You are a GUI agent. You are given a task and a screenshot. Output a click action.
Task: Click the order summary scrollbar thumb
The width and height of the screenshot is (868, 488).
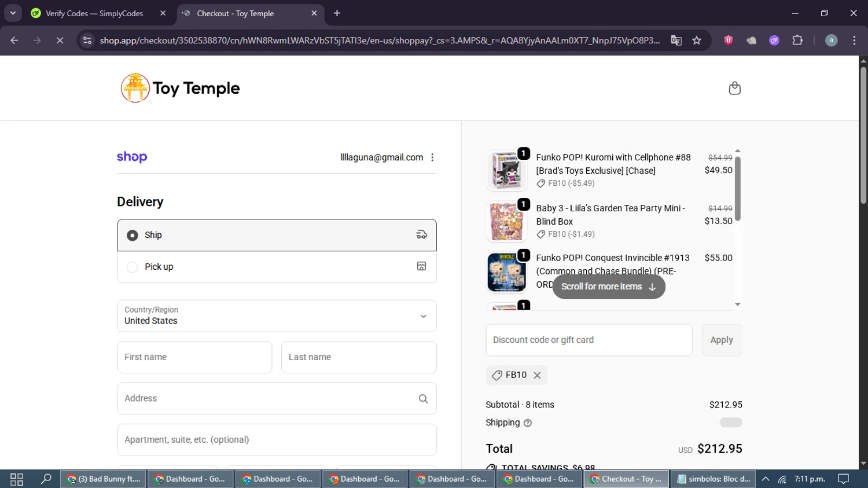coord(737,188)
